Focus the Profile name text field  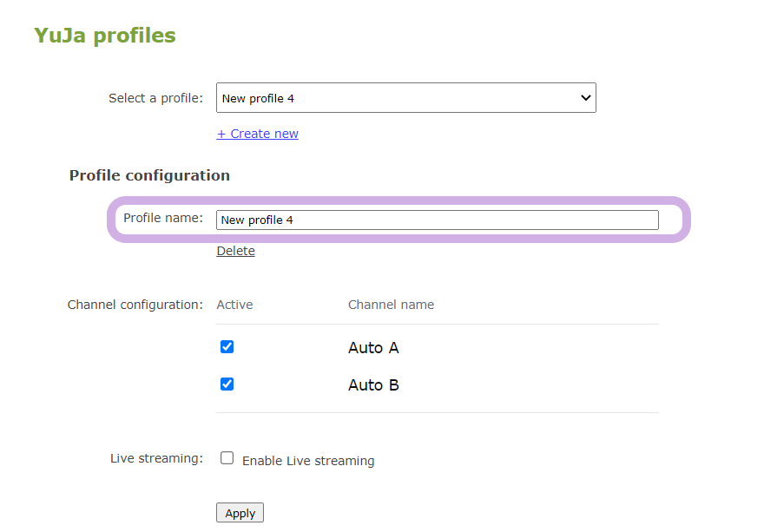(437, 220)
